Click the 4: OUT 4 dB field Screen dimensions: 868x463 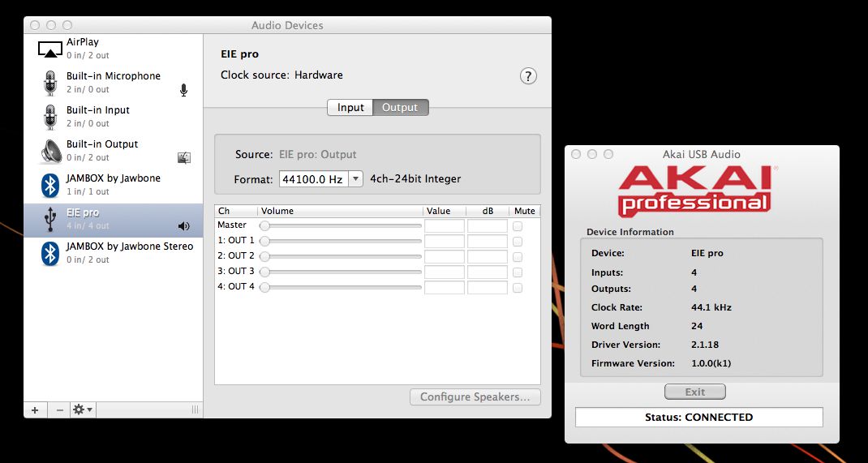488,288
